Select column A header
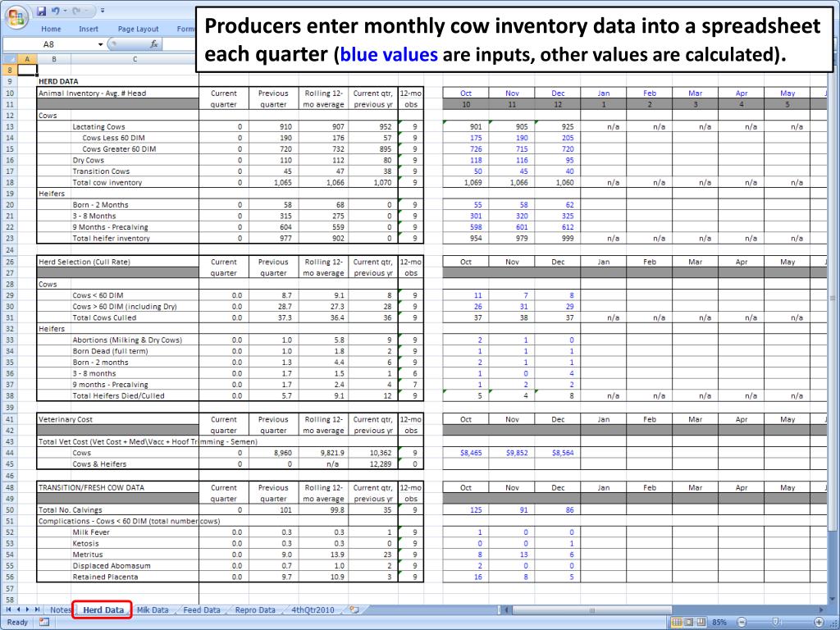 click(x=27, y=59)
